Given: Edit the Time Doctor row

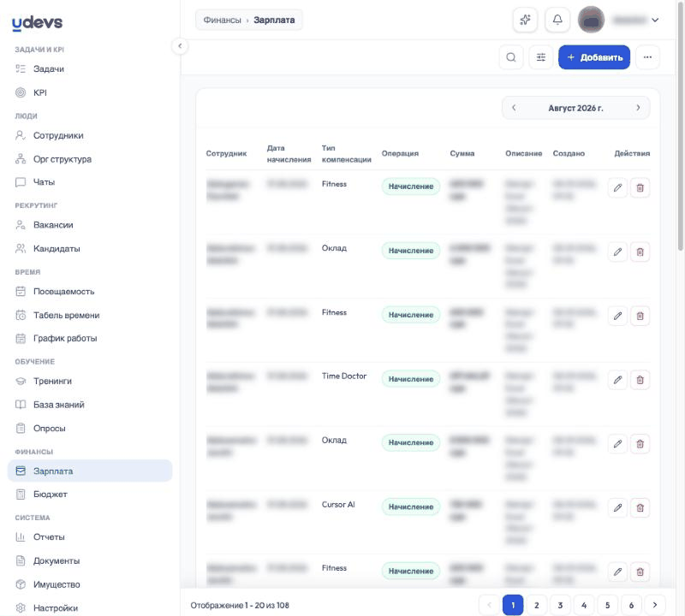Looking at the screenshot, I should click(617, 380).
